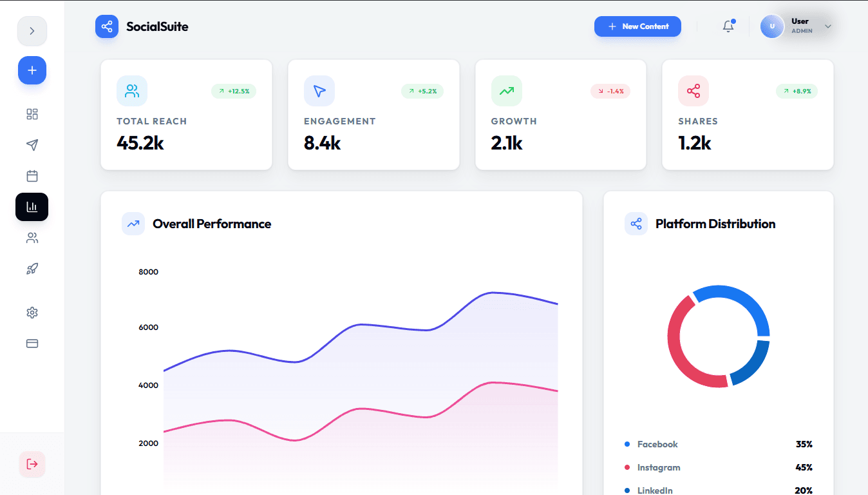Select the active analytics bar chart icon
The image size is (868, 495).
[32, 207]
